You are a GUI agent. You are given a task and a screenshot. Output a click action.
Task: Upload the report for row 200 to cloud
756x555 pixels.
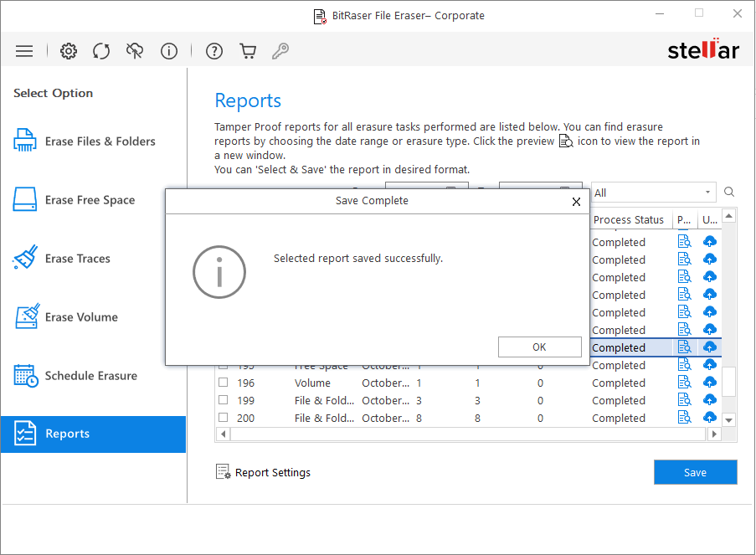pyautogui.click(x=709, y=417)
